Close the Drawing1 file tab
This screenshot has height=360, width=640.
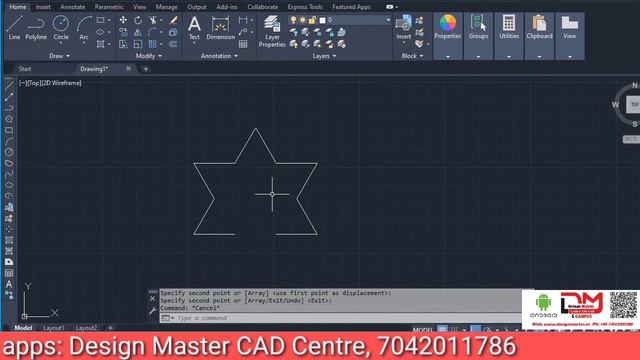coord(128,69)
